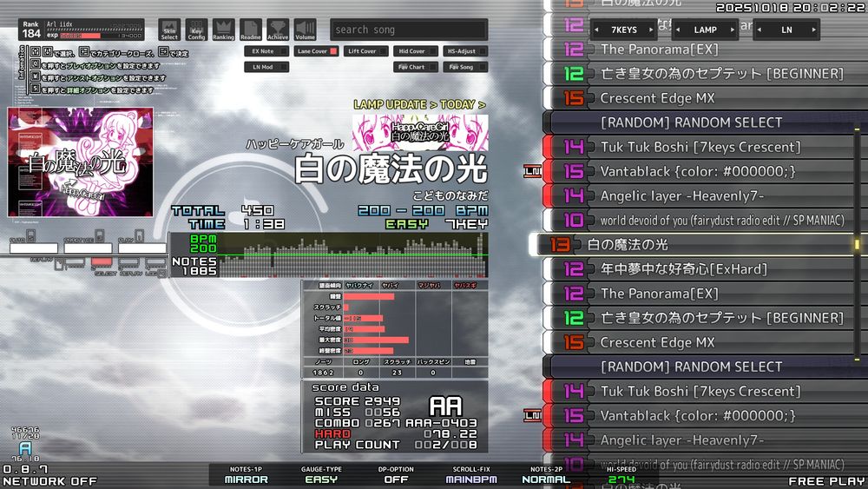
Task: Change SCROLL-FIX MAINBPM setting
Action: 471,475
